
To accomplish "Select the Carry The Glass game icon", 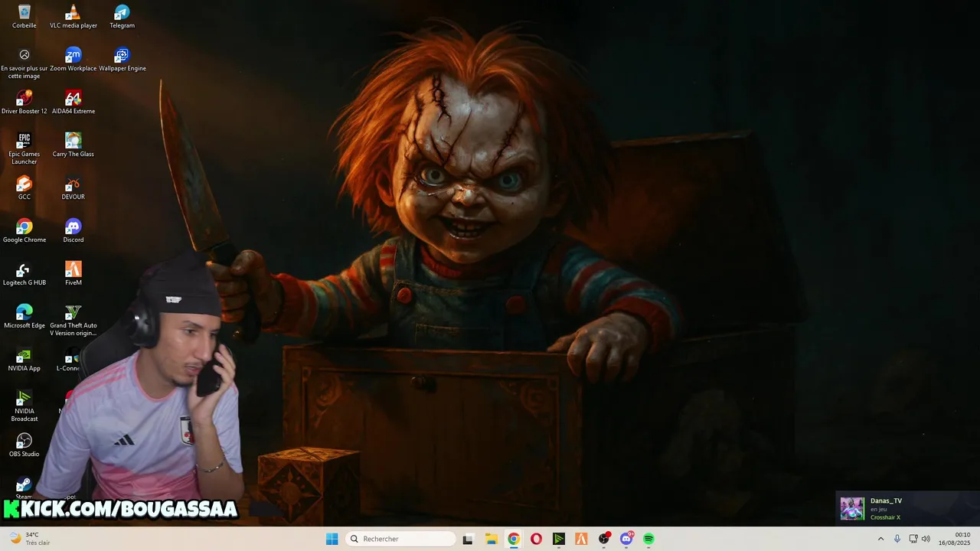I will tap(73, 145).
